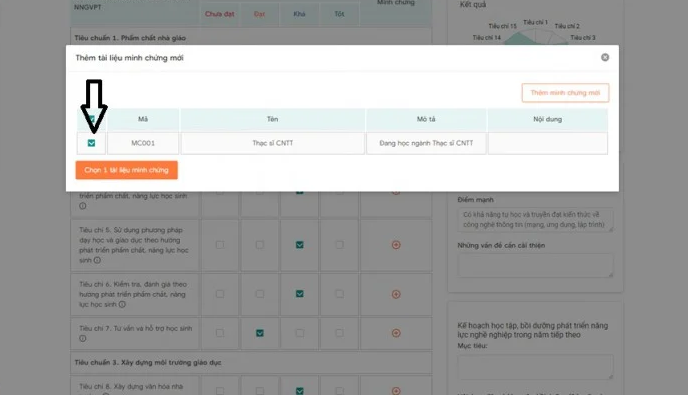Toggle the select-all header checkbox
The width and height of the screenshot is (688, 395).
coord(91,119)
